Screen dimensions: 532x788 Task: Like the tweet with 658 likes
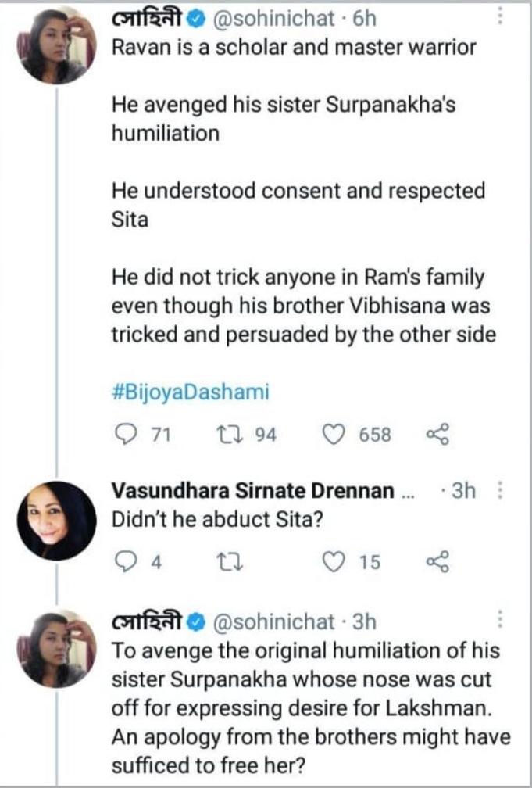click(x=334, y=435)
